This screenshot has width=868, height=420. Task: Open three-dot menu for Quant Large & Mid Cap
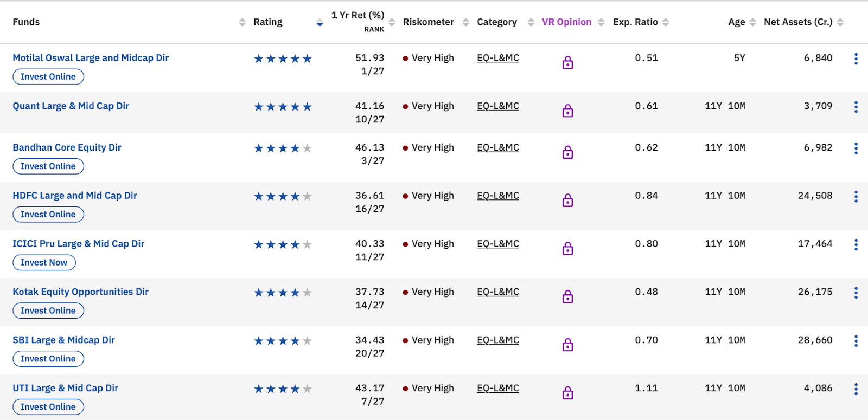click(856, 107)
